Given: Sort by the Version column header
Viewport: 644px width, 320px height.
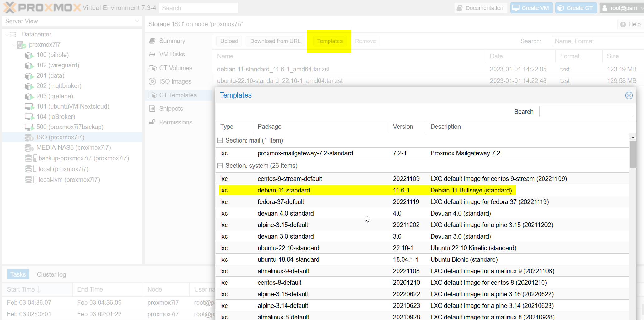Looking at the screenshot, I should click(407, 127).
